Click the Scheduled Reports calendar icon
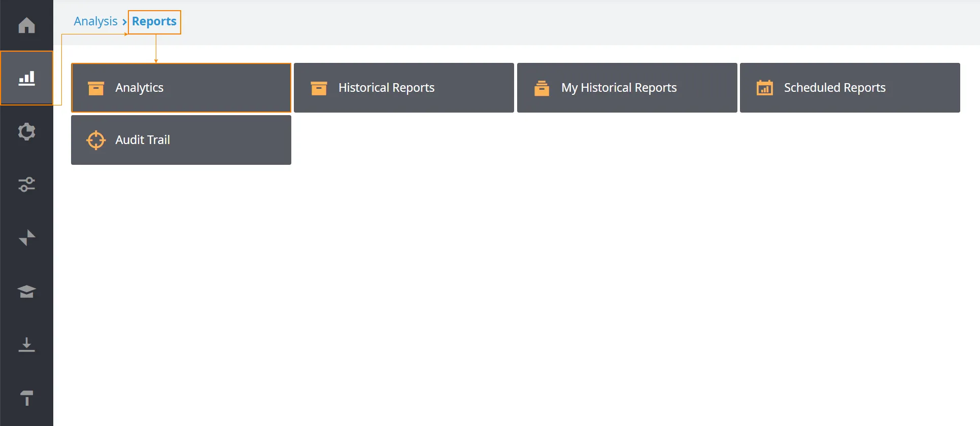Viewport: 980px width, 426px height. [x=764, y=88]
